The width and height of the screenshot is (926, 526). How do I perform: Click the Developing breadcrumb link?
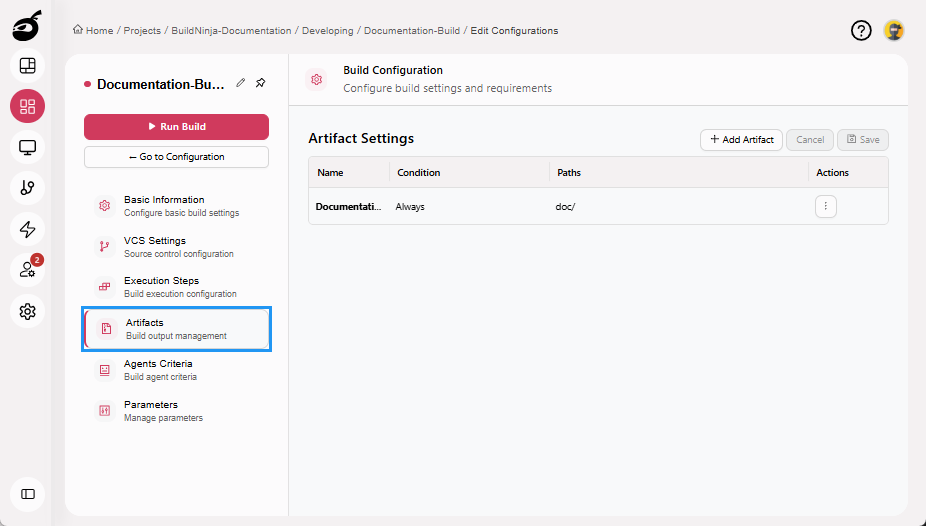pos(328,31)
